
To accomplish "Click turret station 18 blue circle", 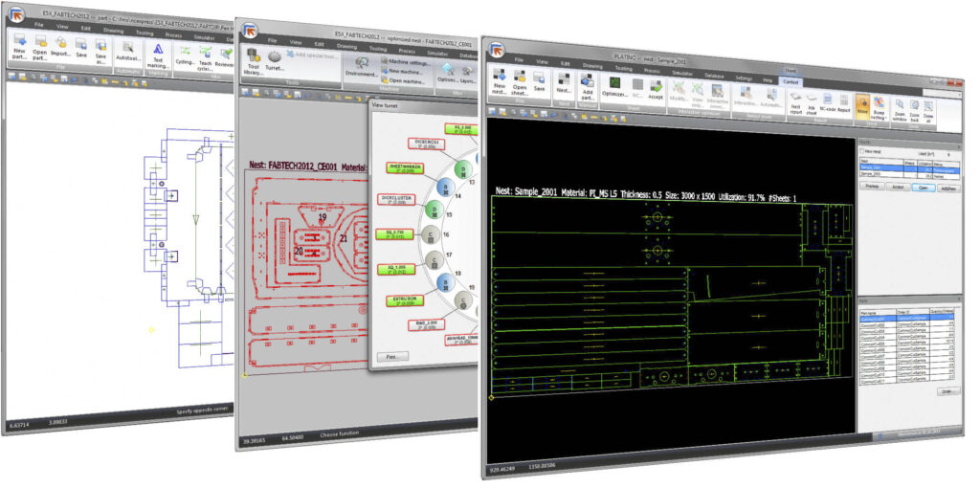I will click(446, 284).
